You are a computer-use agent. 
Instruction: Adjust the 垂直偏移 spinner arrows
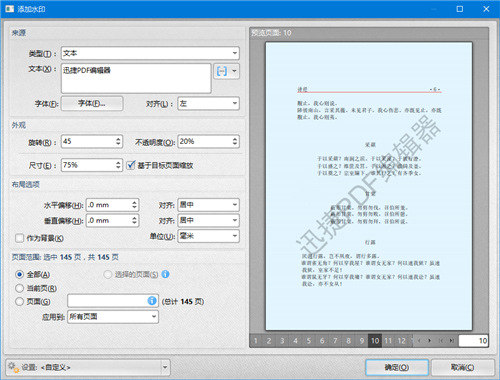134,220
